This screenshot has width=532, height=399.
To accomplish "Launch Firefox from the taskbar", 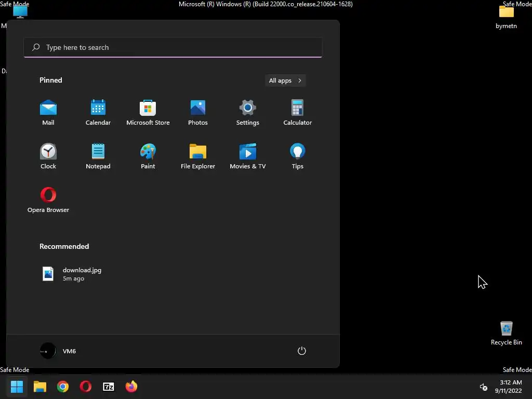I will (x=131, y=387).
